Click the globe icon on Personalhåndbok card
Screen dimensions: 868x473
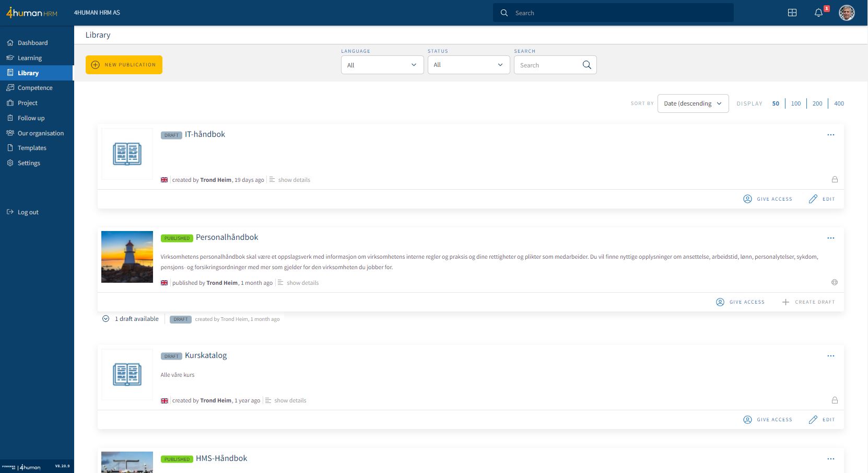coord(835,282)
